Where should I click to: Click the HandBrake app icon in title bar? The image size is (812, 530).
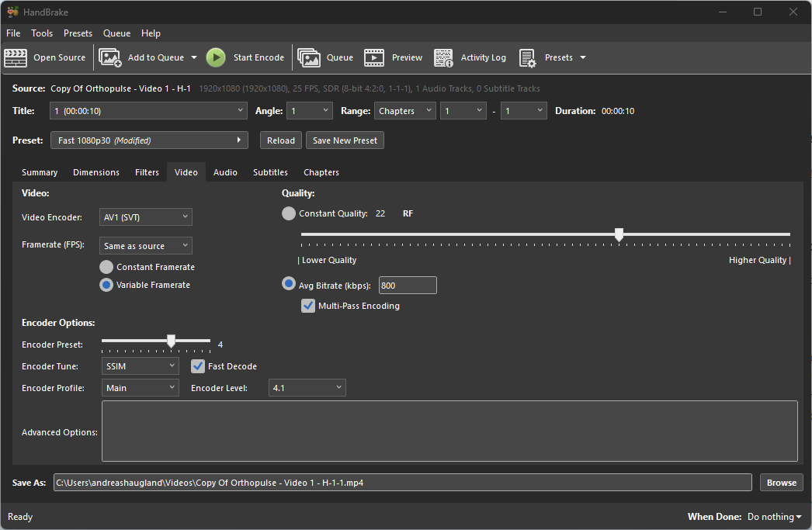click(12, 12)
